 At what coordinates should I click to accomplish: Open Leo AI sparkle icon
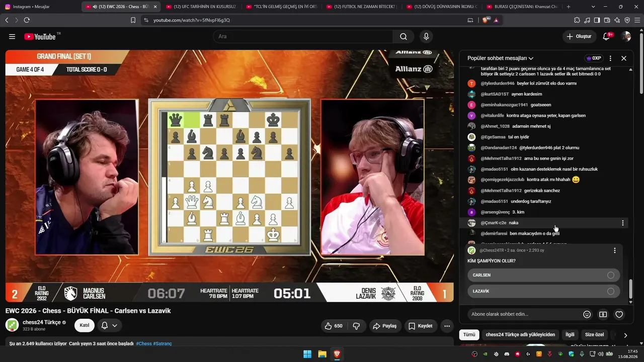point(617,20)
